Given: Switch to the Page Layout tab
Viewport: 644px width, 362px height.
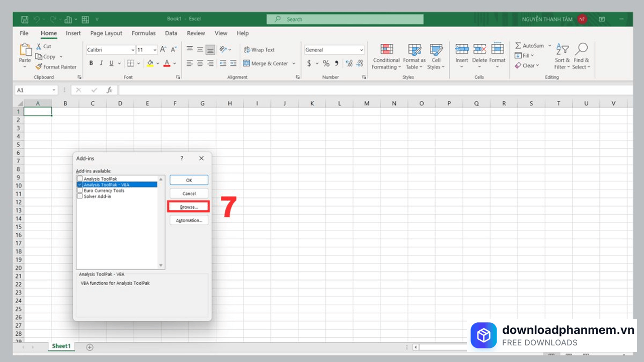Looking at the screenshot, I should point(106,33).
